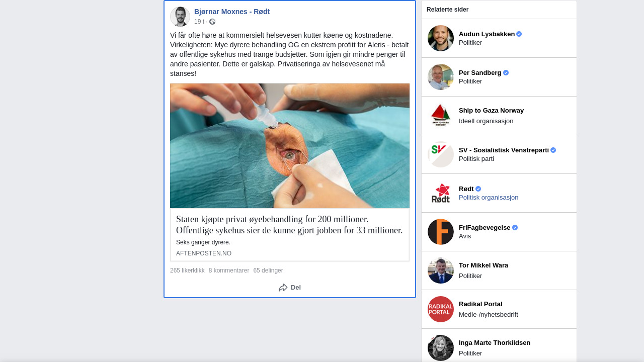The image size is (644, 362).
Task: Click the Ideell organisasjon label
Action: 486,121
